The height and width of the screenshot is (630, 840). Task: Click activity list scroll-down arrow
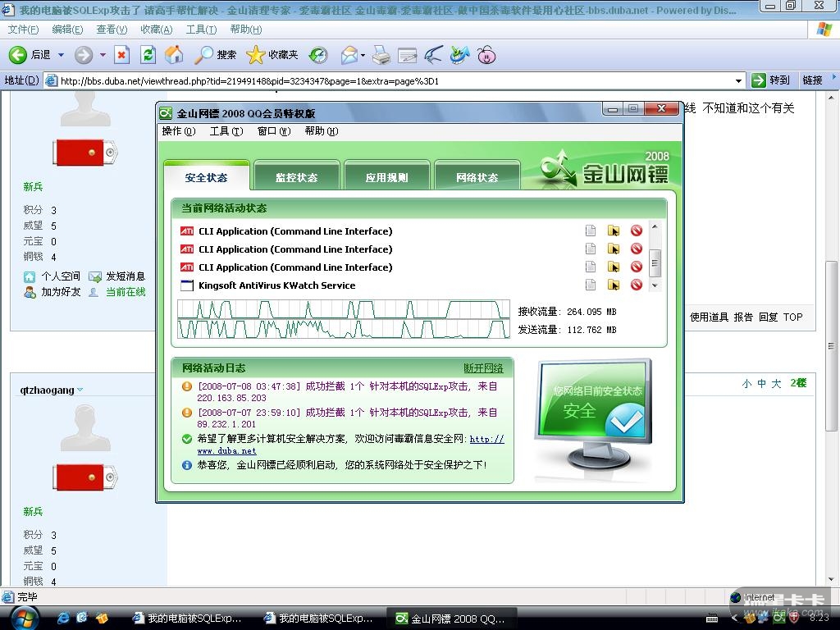[655, 285]
